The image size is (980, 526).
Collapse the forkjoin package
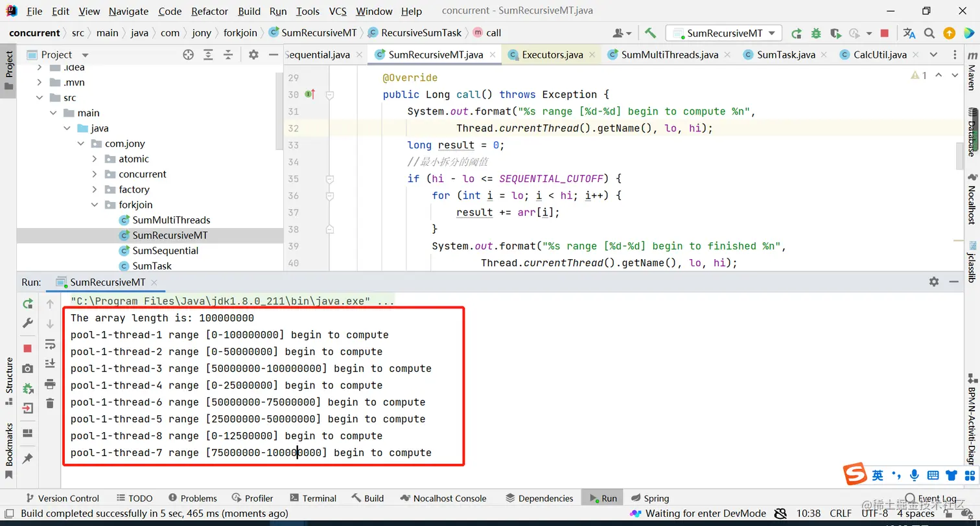click(95, 205)
